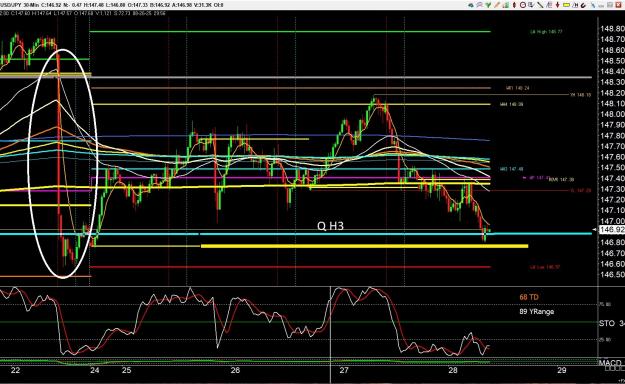Click the red vertical double-arrow icon

point(514,5)
